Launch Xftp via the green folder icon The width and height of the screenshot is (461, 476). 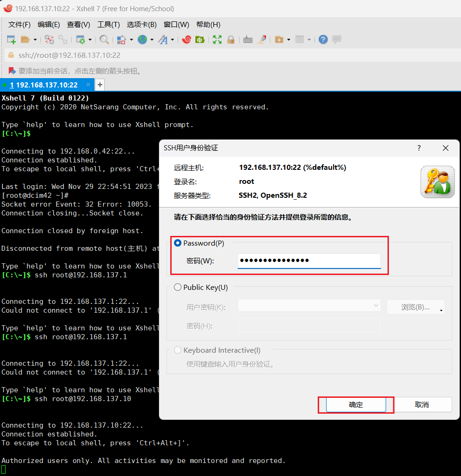click(200, 40)
